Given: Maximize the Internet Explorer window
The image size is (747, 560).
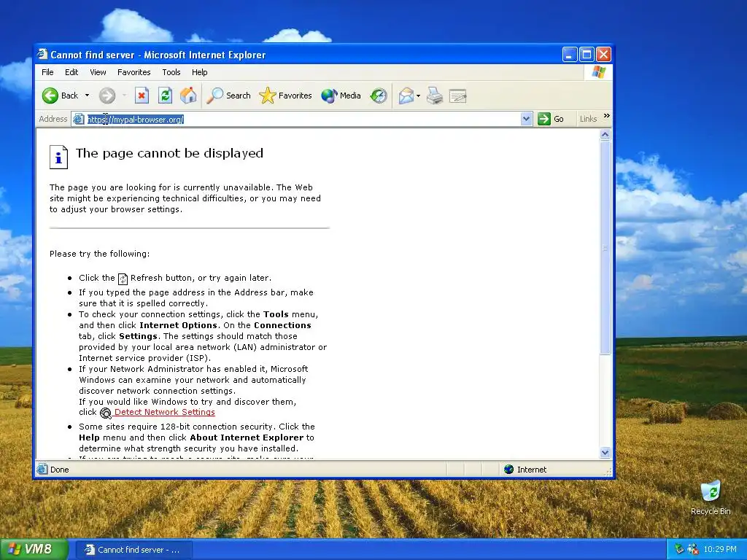Looking at the screenshot, I should coord(587,55).
